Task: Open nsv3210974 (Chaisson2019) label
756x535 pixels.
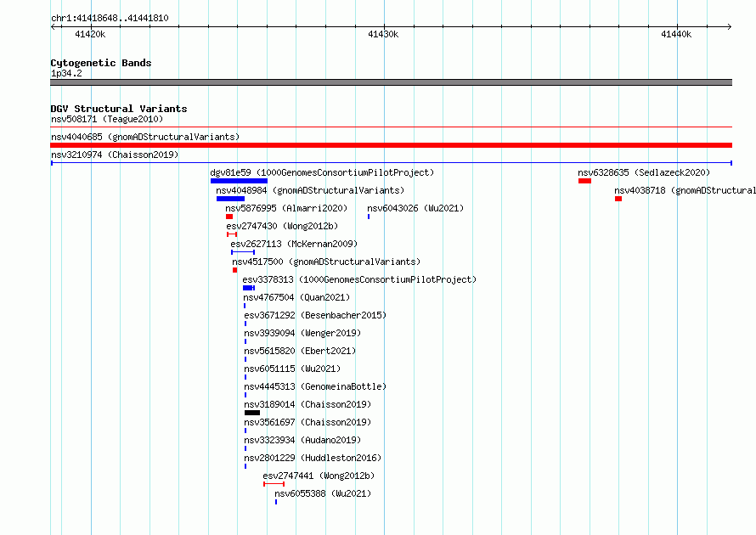Action: [115, 155]
